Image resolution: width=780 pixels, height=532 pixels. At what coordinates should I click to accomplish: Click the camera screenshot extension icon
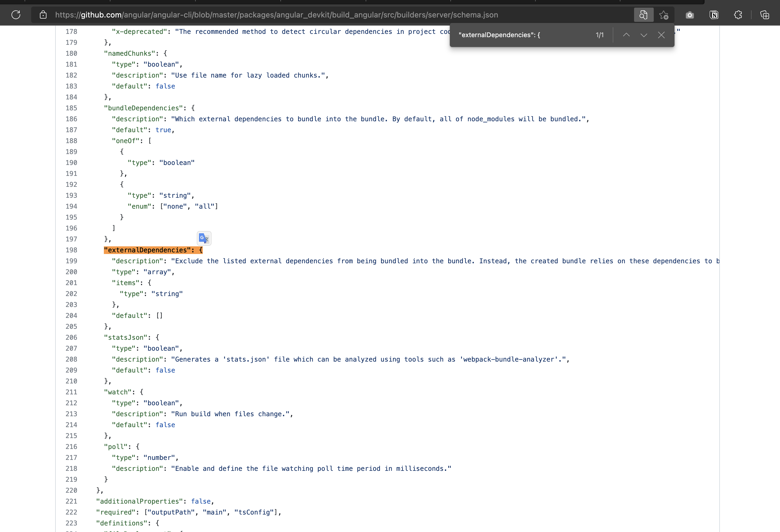(689, 15)
